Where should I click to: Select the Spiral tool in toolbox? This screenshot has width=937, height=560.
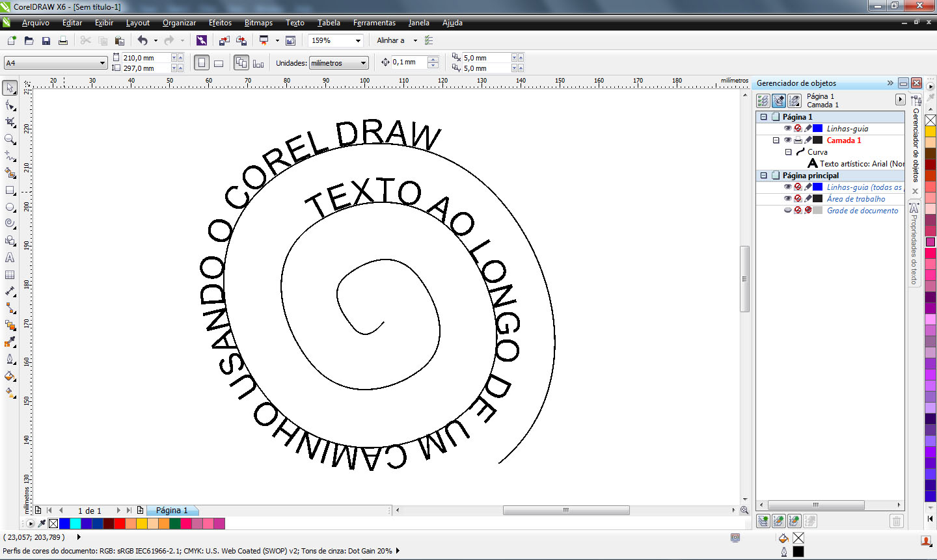tap(10, 224)
